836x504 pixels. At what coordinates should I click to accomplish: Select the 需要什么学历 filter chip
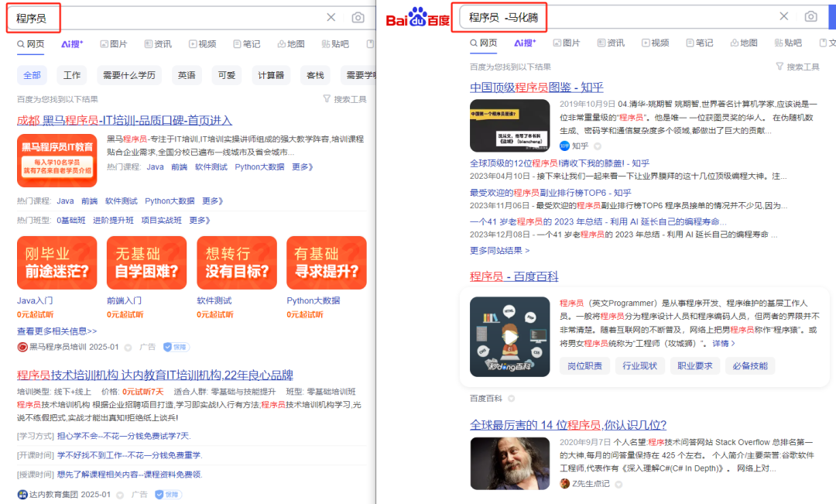129,75
